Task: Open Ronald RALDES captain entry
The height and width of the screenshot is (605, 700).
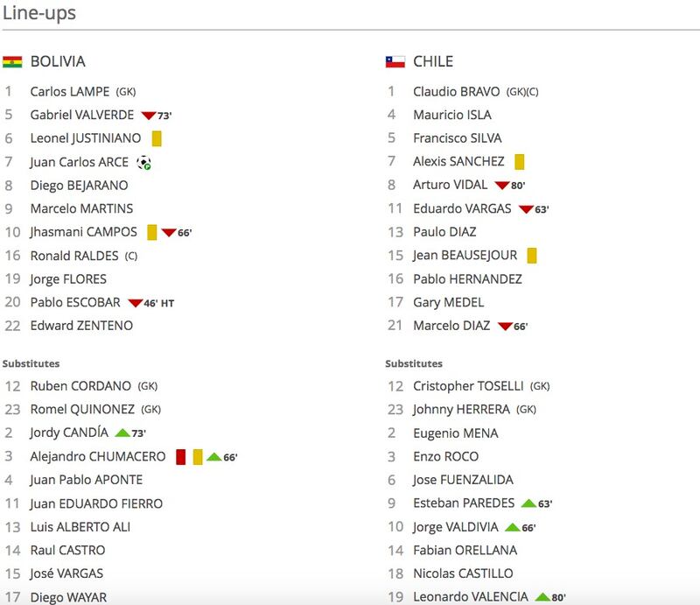Action: pyautogui.click(x=74, y=256)
